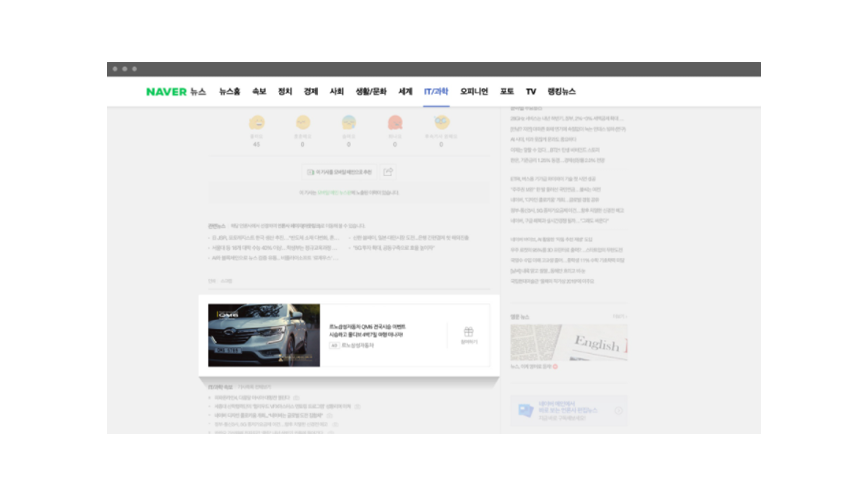The width and height of the screenshot is (868, 496).
Task: Select the 경제 tab
Action: click(311, 91)
